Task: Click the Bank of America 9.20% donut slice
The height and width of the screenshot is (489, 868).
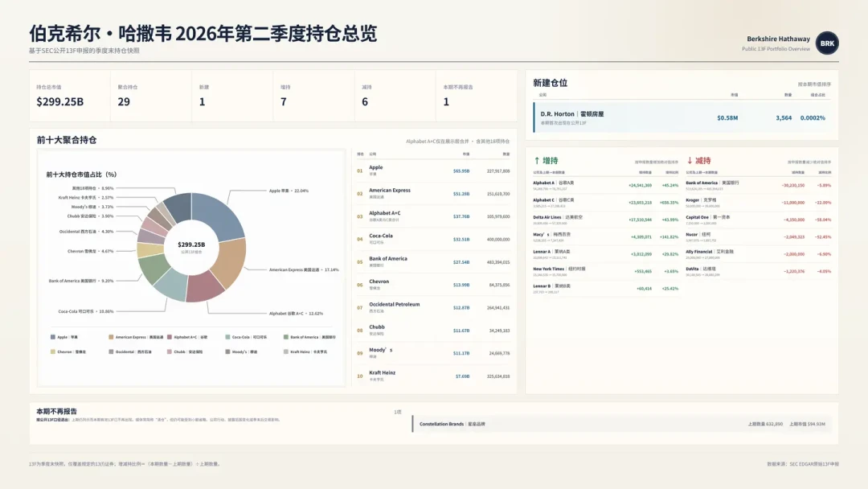Action: (x=154, y=268)
